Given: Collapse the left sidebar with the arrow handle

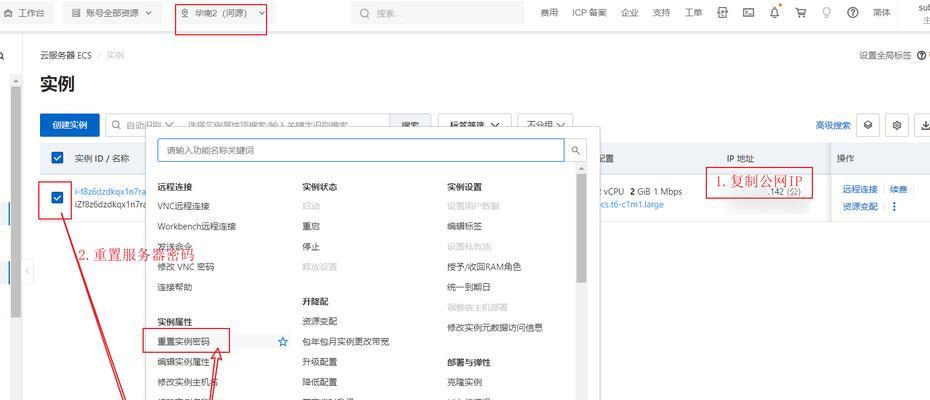Looking at the screenshot, I should click(x=27, y=271).
